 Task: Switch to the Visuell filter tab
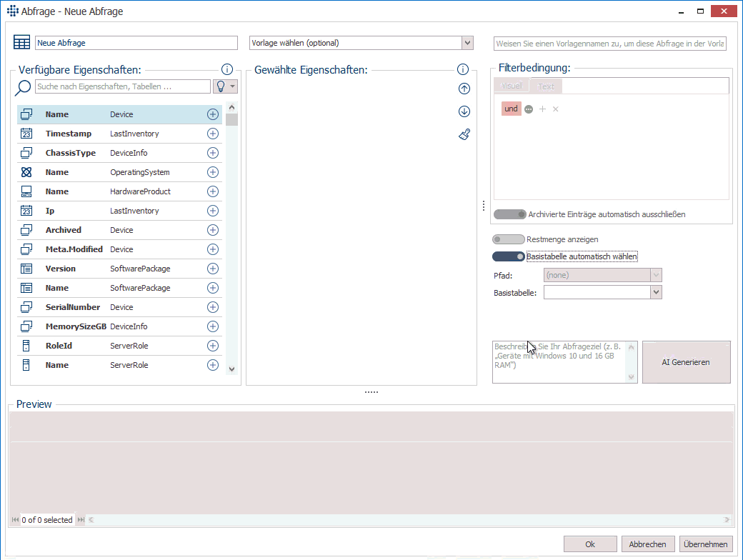coord(512,86)
